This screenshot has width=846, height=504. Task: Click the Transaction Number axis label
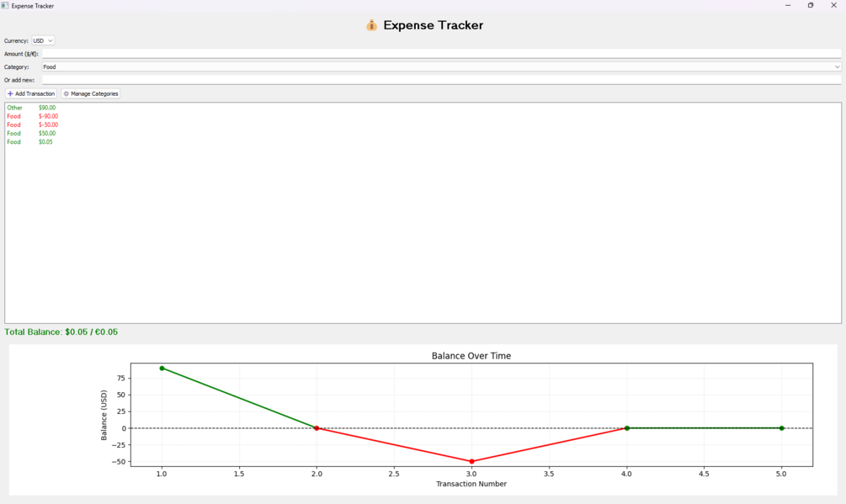coord(471,484)
